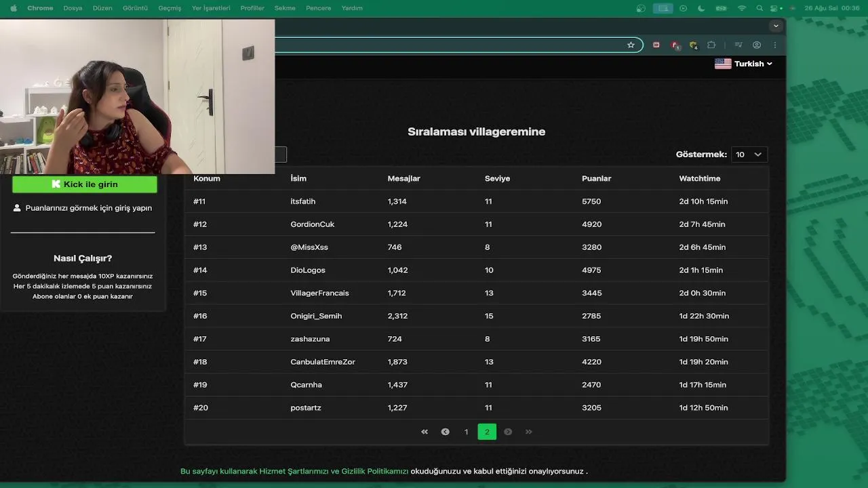Open Spotlight search magnifier icon
This screenshot has width=868, height=488.
click(x=759, y=8)
